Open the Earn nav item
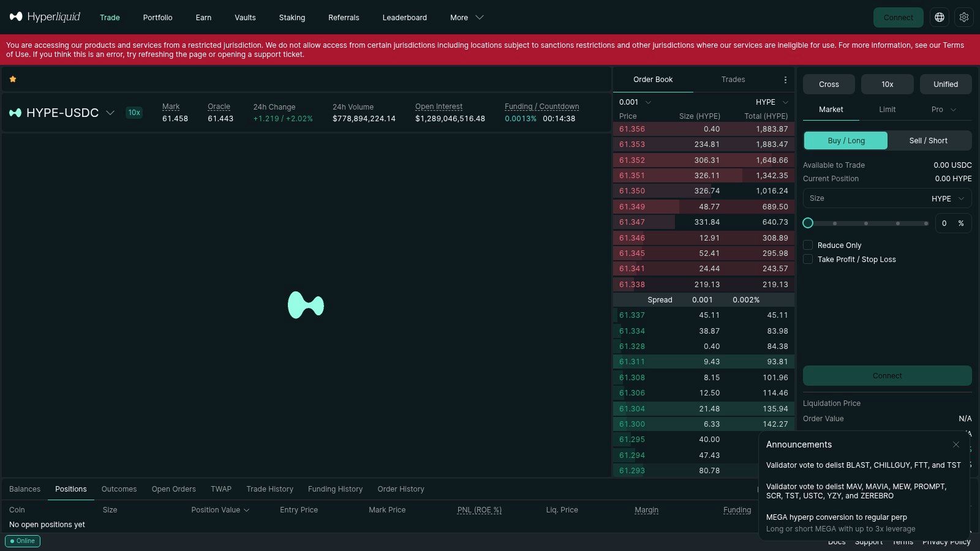980x551 pixels. (x=203, y=17)
